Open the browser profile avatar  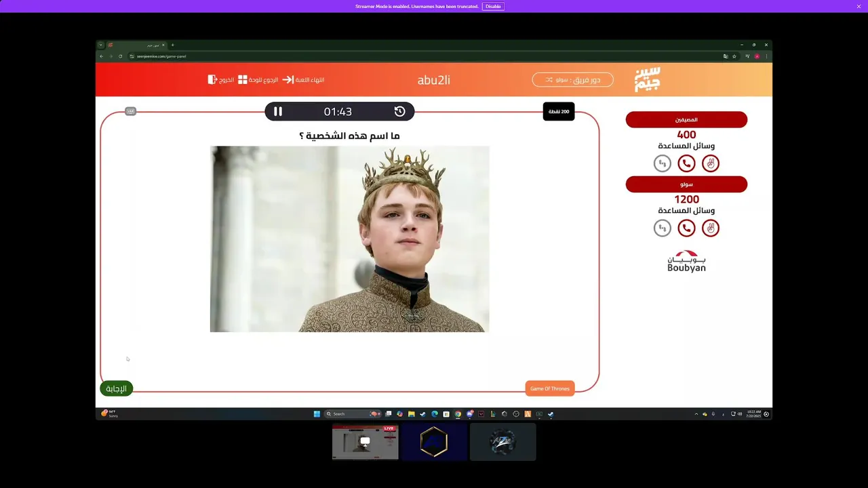757,56
